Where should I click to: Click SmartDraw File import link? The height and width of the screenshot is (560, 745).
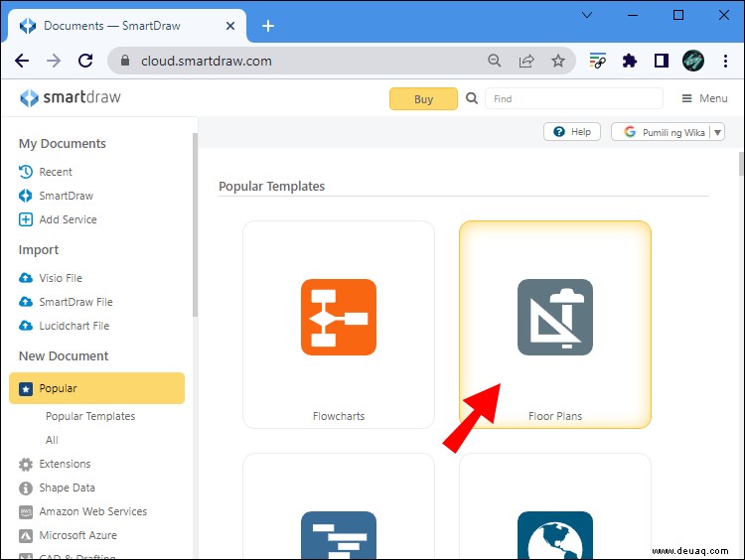pos(75,302)
